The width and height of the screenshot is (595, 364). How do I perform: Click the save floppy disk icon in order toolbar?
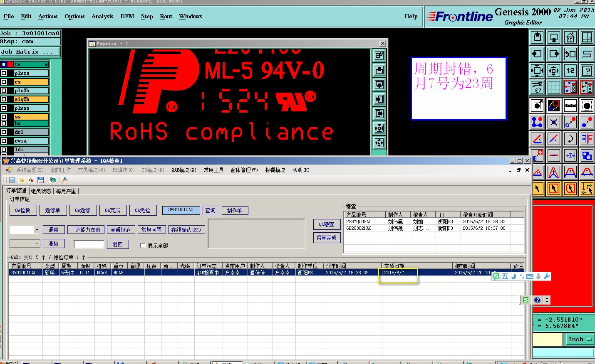coord(41,180)
